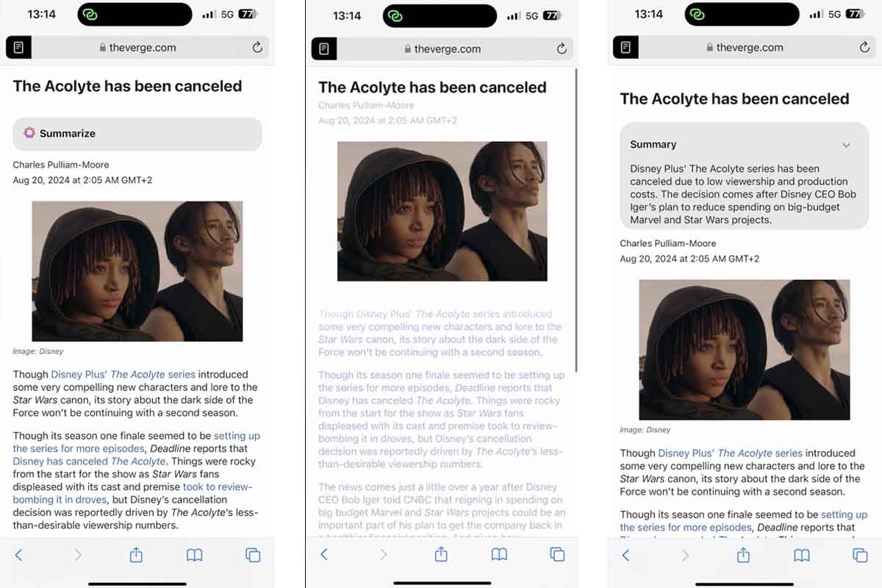The height and width of the screenshot is (588, 882).
Task: Share the article from the dimmed loading screen toolbar
Action: tap(441, 554)
